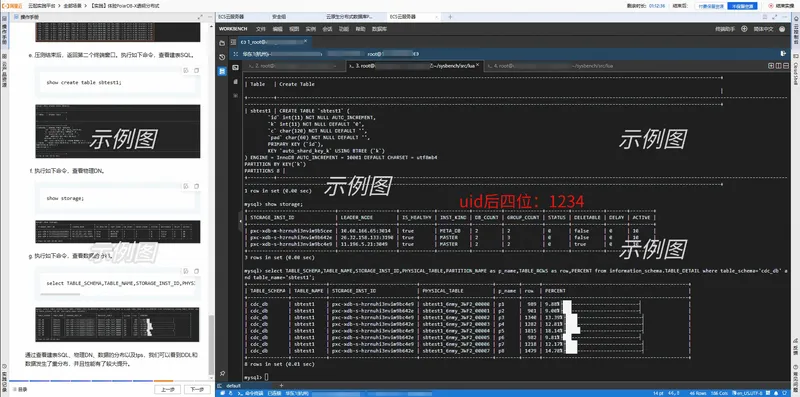The image size is (800, 397).
Task: Click the pin icon at sidebar bottom
Action: pos(222,374)
